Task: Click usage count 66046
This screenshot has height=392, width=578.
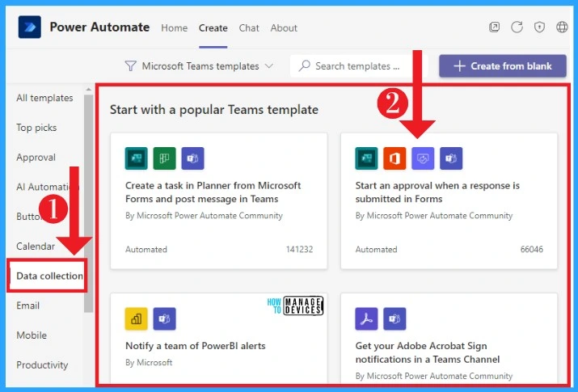Action: click(532, 250)
